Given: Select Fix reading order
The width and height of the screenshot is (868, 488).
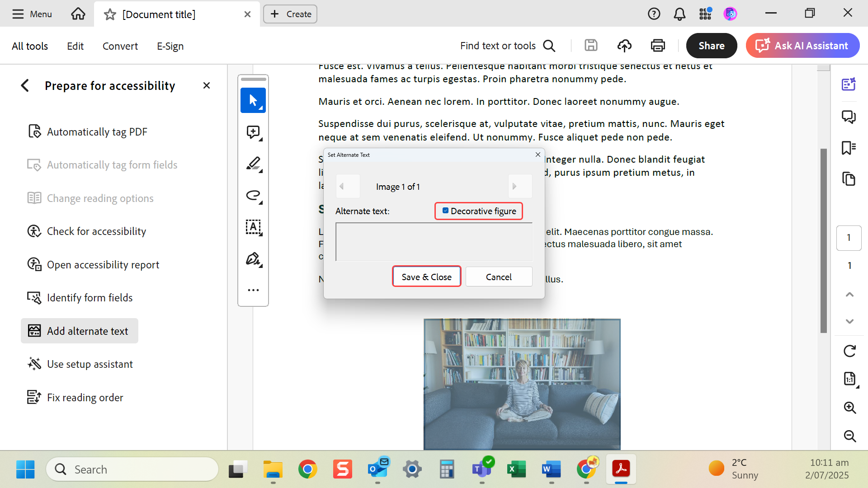Looking at the screenshot, I should (x=75, y=398).
